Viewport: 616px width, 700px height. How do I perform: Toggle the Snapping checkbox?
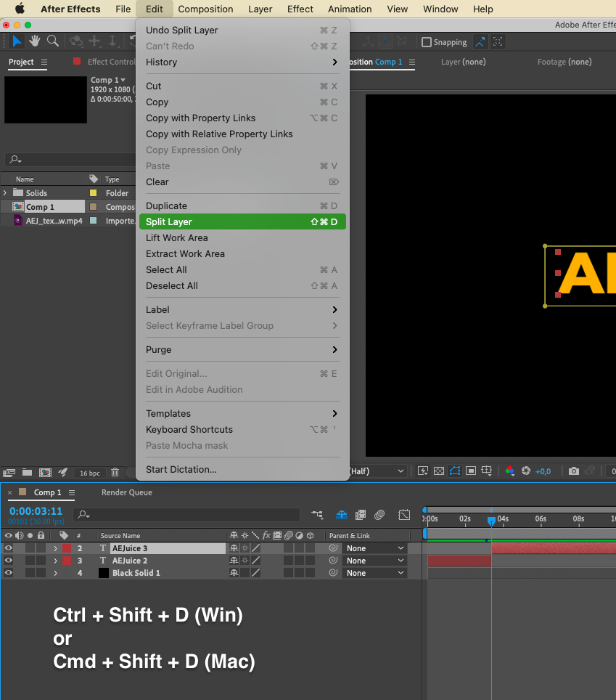pos(427,42)
